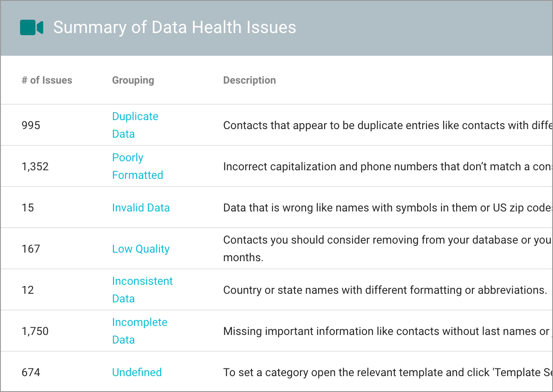Click the 1,750 Incomplete Data count

coord(35,331)
